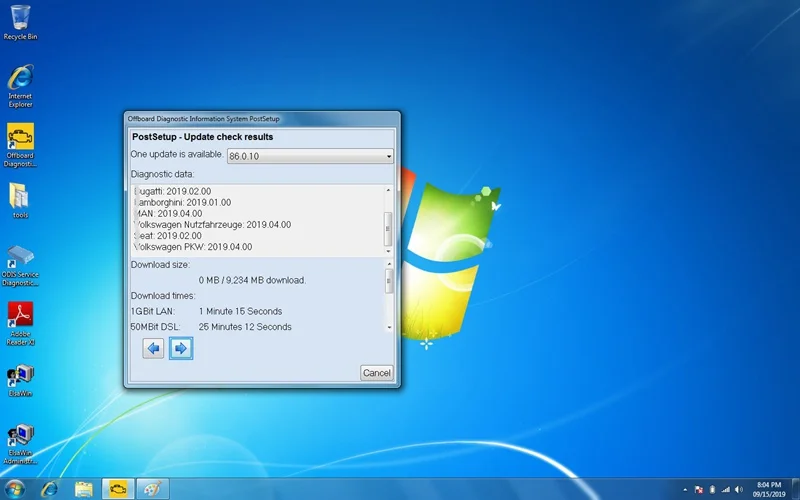Open the volume speaker tray icon
The height and width of the screenshot is (500, 800).
tap(739, 490)
